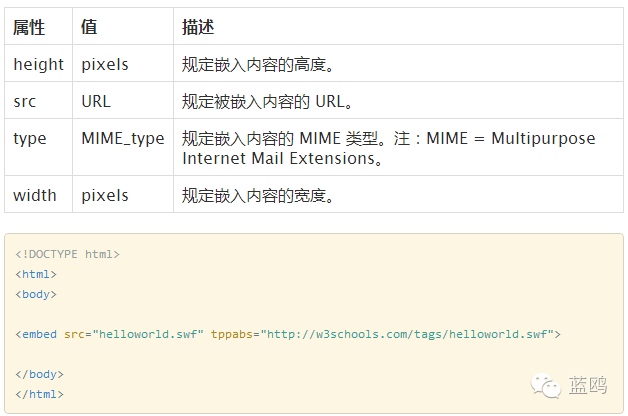Click the '值' column header
628x416 pixels.
click(123, 26)
